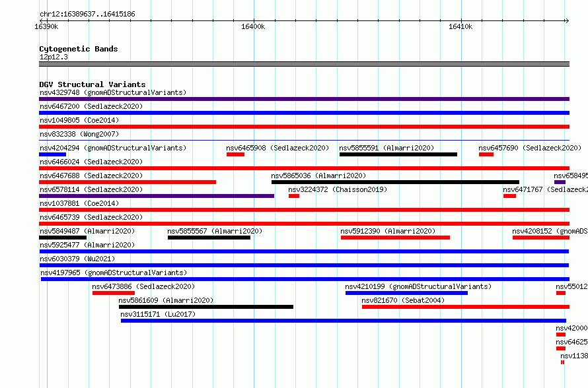Click the 12p12.3 cytogenetic band bar

pyautogui.click(x=304, y=64)
